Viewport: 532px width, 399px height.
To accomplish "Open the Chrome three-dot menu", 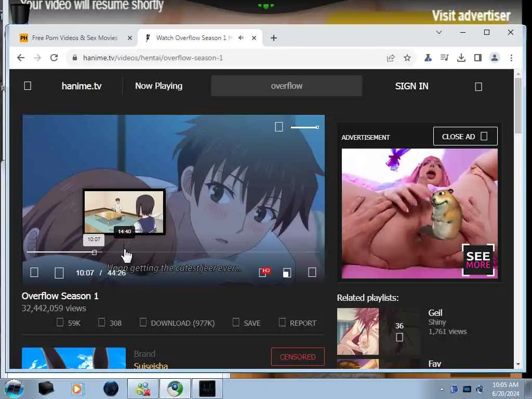I will click(x=511, y=58).
